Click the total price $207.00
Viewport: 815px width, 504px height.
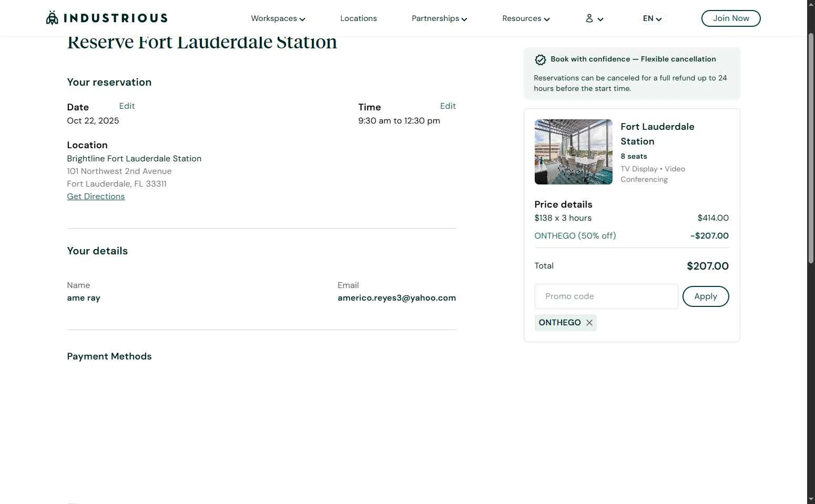pyautogui.click(x=708, y=266)
